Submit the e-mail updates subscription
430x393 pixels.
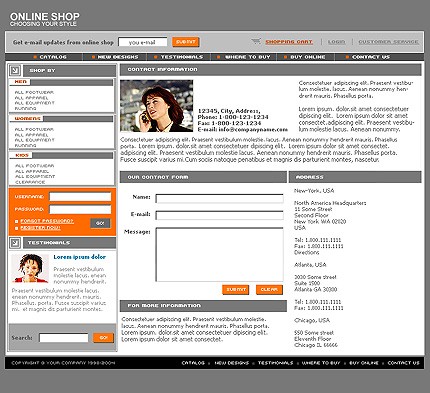[186, 42]
